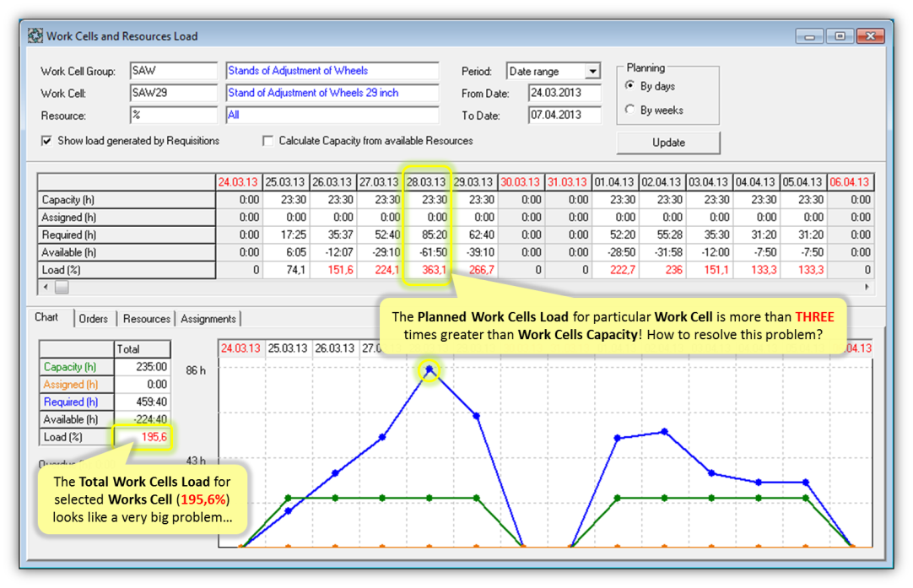
Task: Click the Available value -61:50 cell
Action: tap(427, 252)
